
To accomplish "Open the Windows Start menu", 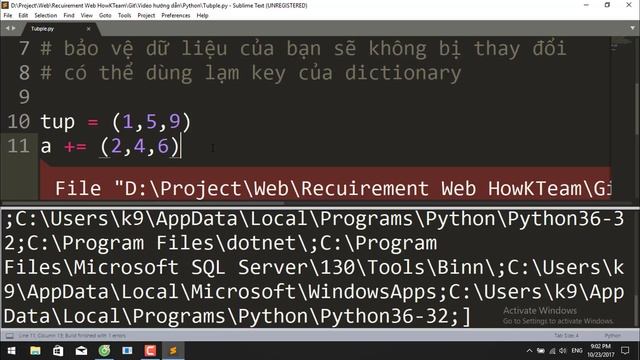I will pos(11,351).
